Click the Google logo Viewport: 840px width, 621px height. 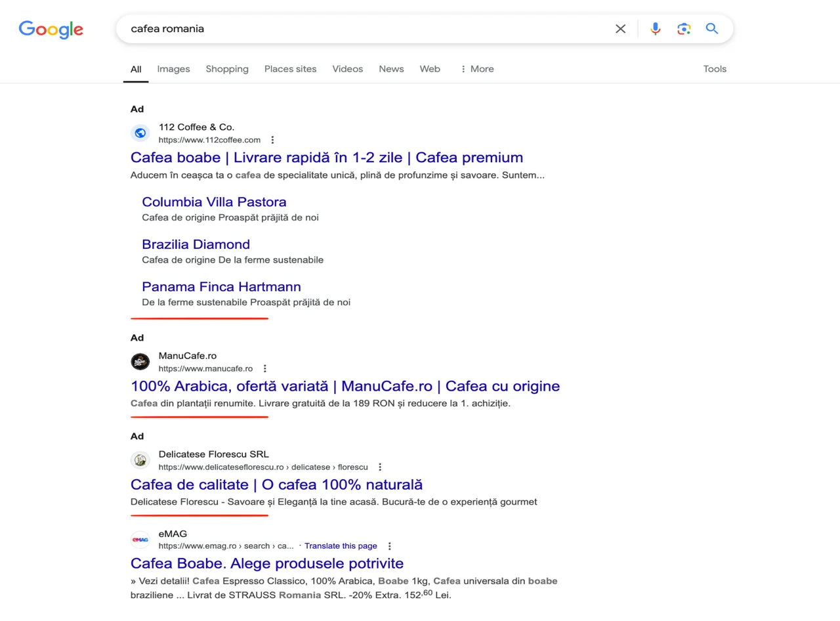pos(51,30)
